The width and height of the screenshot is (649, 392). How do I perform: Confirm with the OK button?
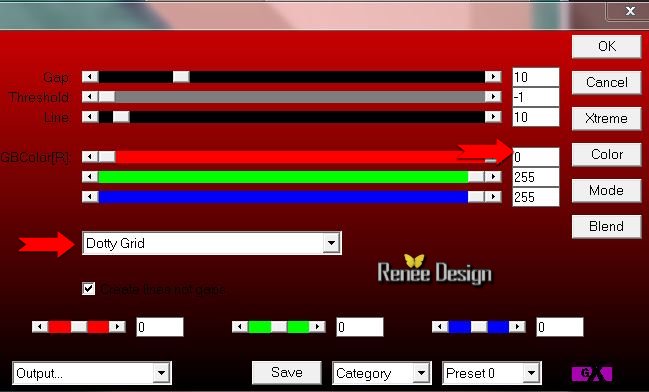click(x=607, y=46)
